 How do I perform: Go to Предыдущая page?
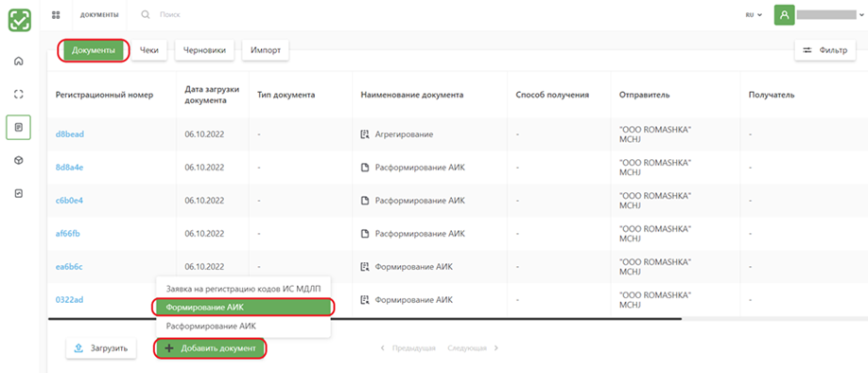tap(408, 348)
